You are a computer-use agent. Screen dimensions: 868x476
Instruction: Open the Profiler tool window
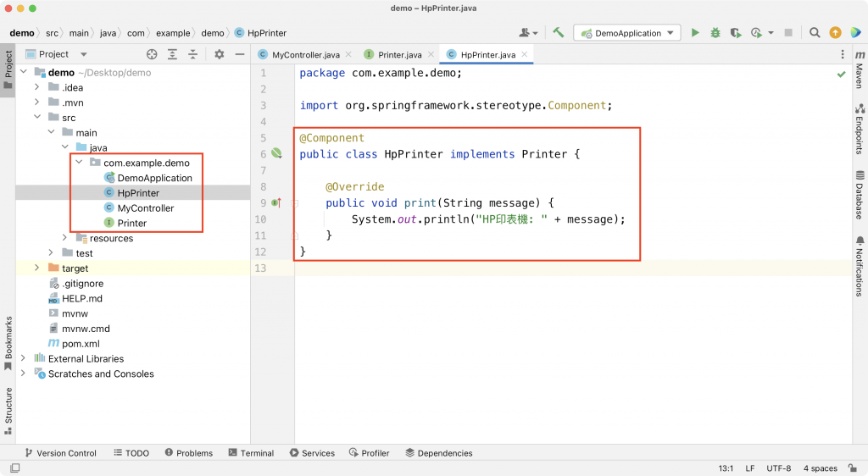(x=370, y=453)
